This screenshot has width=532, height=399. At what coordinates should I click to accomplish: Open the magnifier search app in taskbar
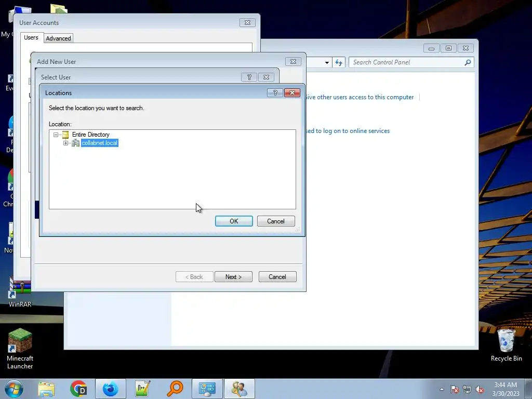pos(175,389)
